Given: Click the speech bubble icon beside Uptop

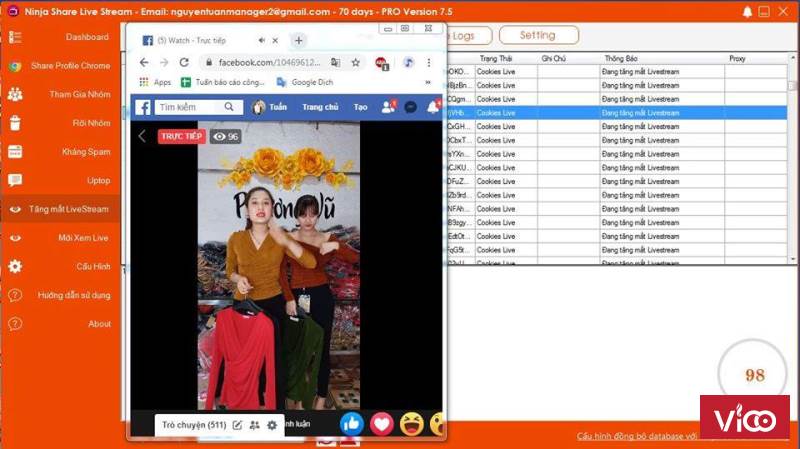Looking at the screenshot, I should 15,180.
